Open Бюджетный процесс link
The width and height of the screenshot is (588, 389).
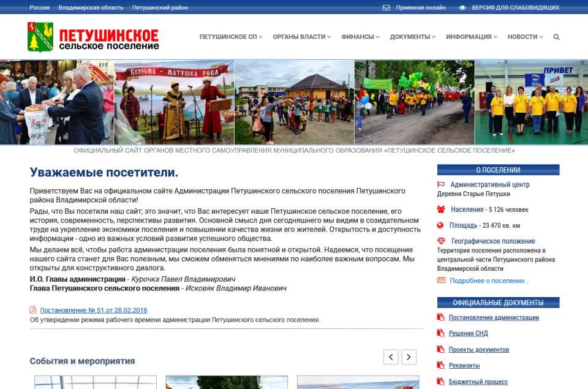click(x=478, y=382)
